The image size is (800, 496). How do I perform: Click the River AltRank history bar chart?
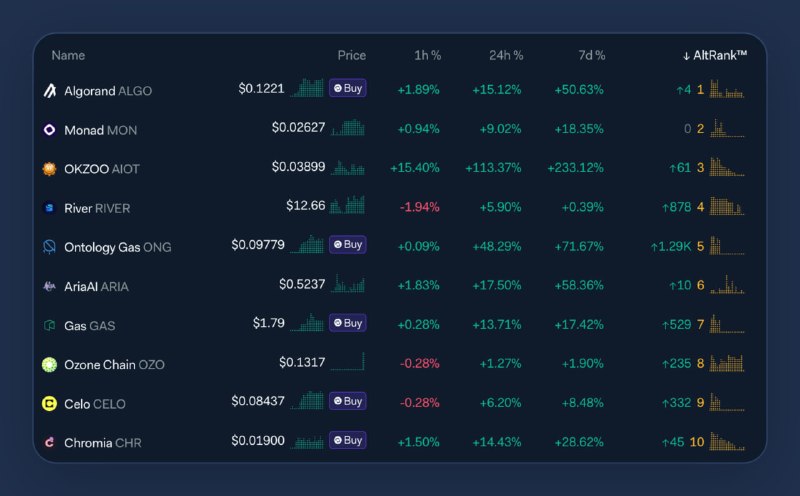(727, 207)
